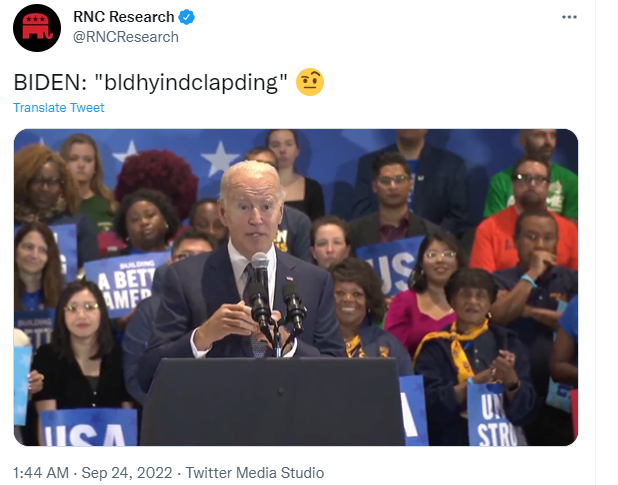Click the raised eyebrow emoji

click(310, 82)
